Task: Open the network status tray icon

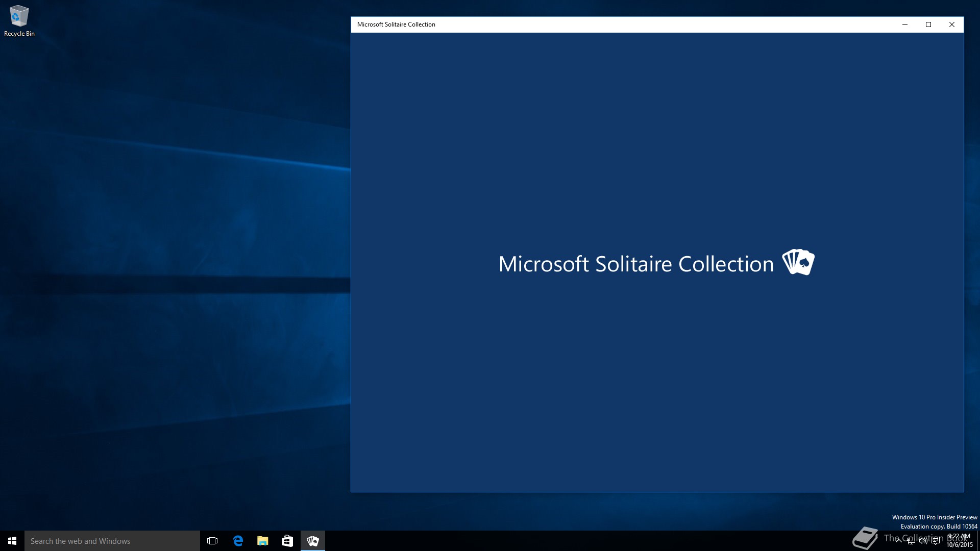Action: pos(911,541)
